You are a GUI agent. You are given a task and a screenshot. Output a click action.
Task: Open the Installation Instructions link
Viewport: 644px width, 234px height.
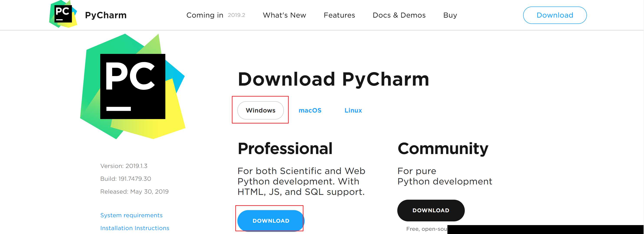click(x=135, y=228)
